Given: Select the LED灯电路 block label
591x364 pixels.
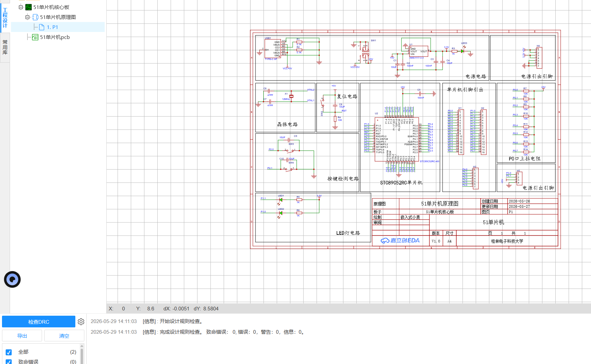Looking at the screenshot, I should pyautogui.click(x=348, y=233).
